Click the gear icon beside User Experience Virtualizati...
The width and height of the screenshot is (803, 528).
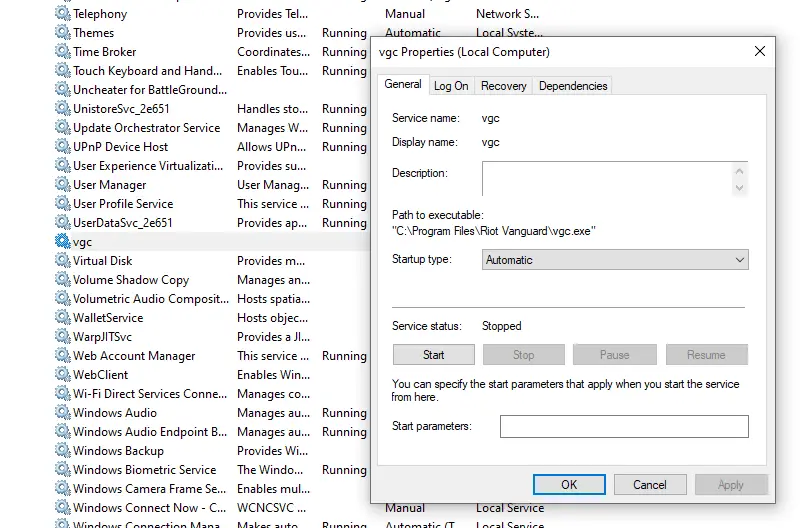pyautogui.click(x=62, y=165)
